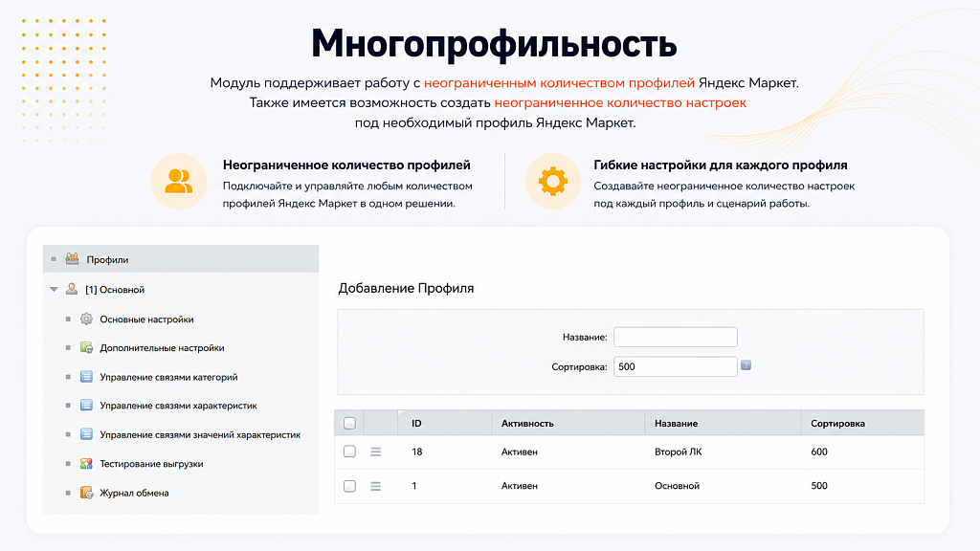Click the Многопрофильность title
Viewport: 980px width, 551px height.
[x=495, y=44]
